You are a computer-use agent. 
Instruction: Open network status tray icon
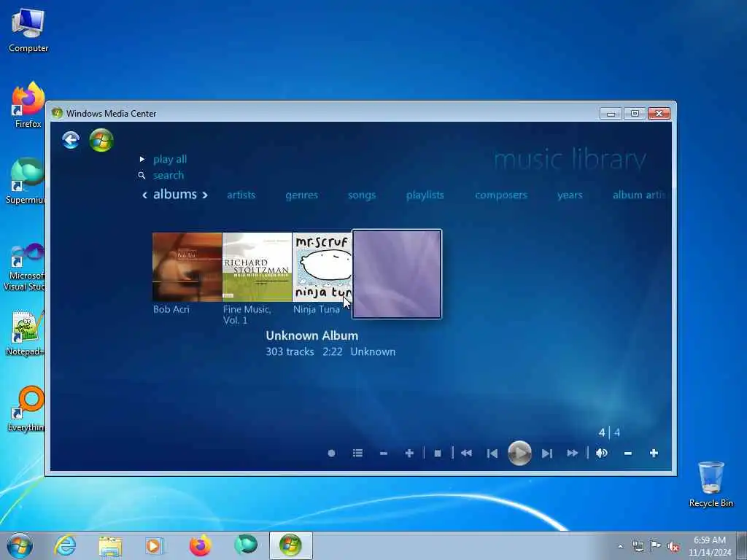click(638, 546)
